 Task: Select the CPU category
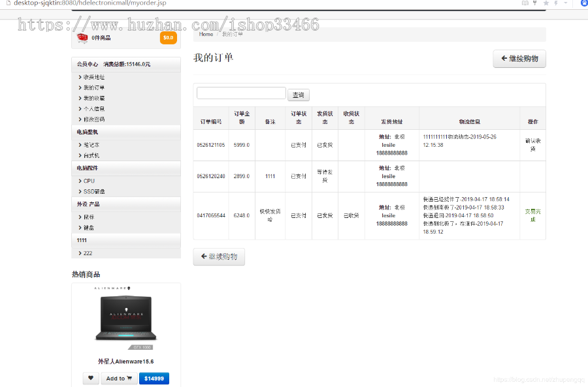89,181
